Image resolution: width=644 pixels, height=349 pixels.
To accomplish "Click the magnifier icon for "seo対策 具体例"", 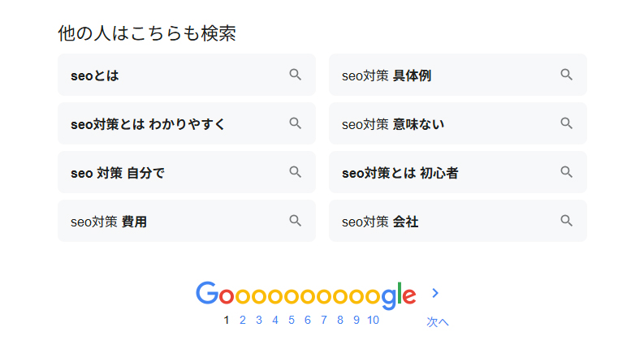I will (x=567, y=75).
